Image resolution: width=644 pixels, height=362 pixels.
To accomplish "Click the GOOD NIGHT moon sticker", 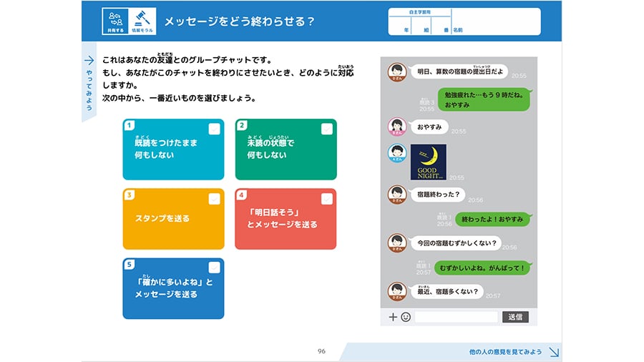I will [429, 162].
